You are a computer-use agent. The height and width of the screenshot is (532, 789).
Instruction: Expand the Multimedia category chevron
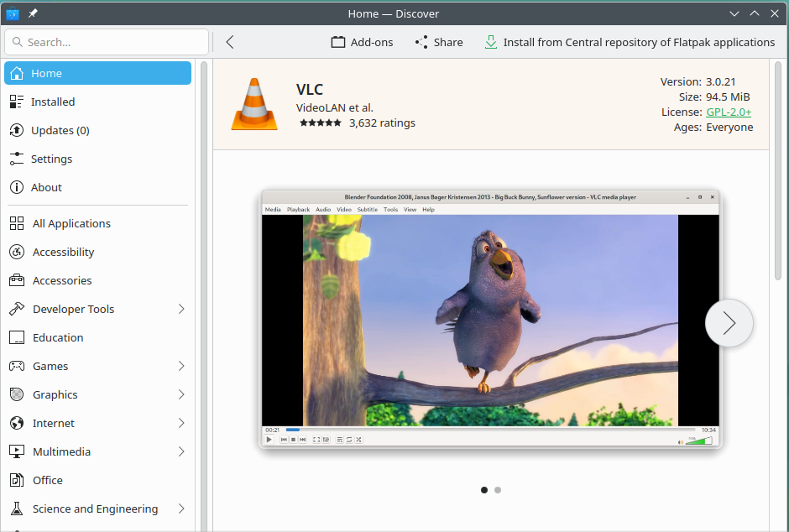point(181,451)
